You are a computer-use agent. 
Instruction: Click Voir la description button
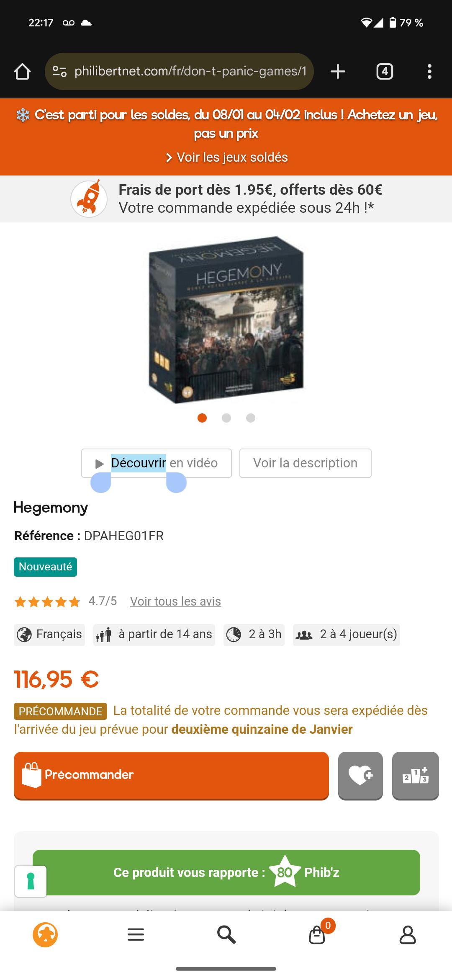305,463
